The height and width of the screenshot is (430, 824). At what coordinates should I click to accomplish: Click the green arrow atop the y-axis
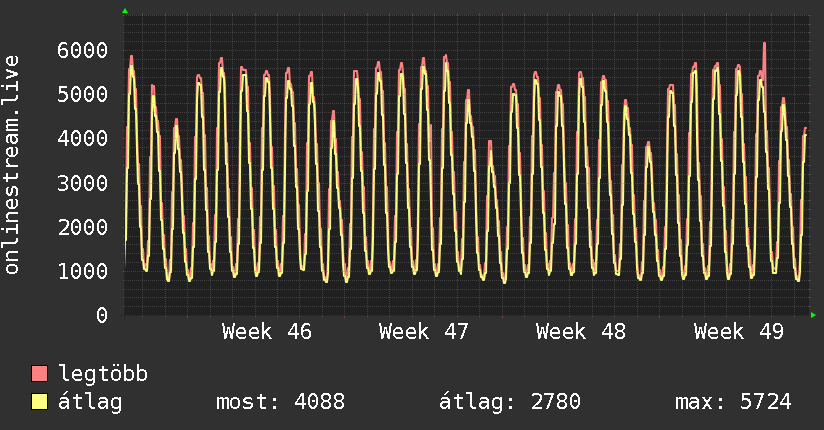125,11
